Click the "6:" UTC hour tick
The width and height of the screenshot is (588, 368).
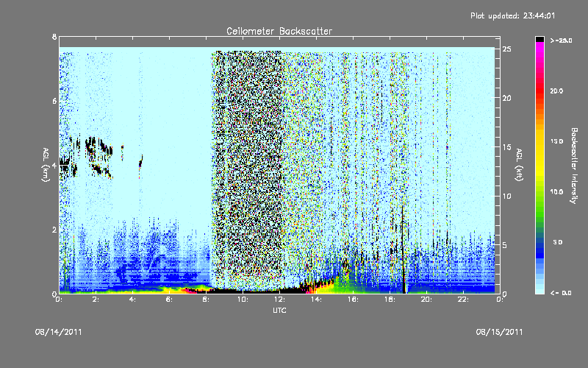pos(169,300)
